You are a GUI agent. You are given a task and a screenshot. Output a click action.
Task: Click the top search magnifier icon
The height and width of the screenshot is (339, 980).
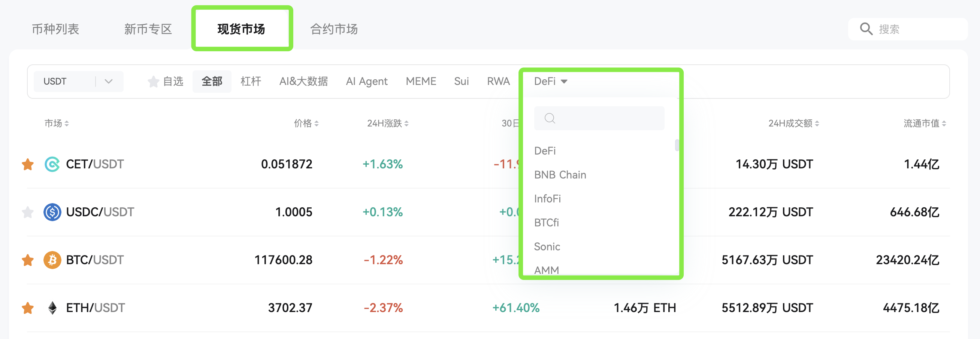tap(866, 29)
